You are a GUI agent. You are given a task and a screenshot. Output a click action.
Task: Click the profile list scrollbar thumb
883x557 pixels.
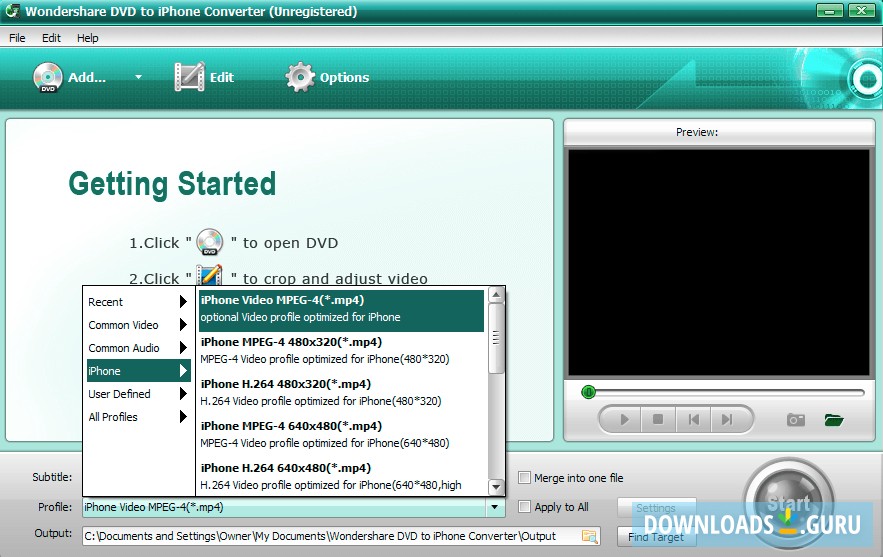pos(496,338)
